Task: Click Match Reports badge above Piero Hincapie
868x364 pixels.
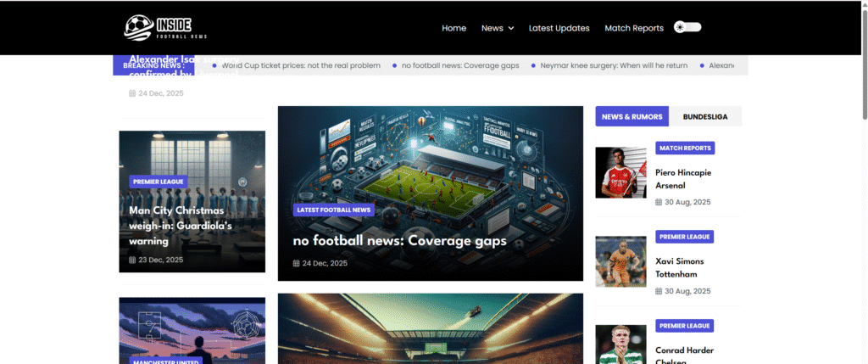Action: click(685, 148)
